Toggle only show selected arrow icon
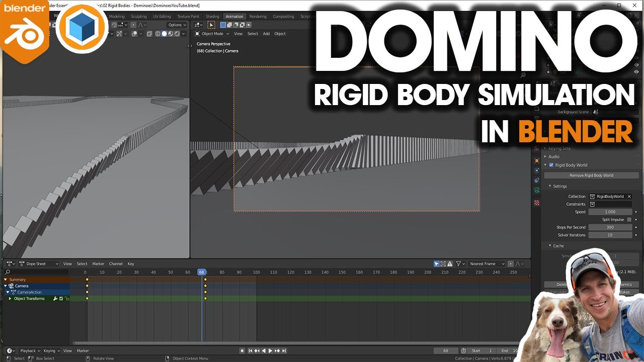The image size is (644, 362). (x=437, y=263)
